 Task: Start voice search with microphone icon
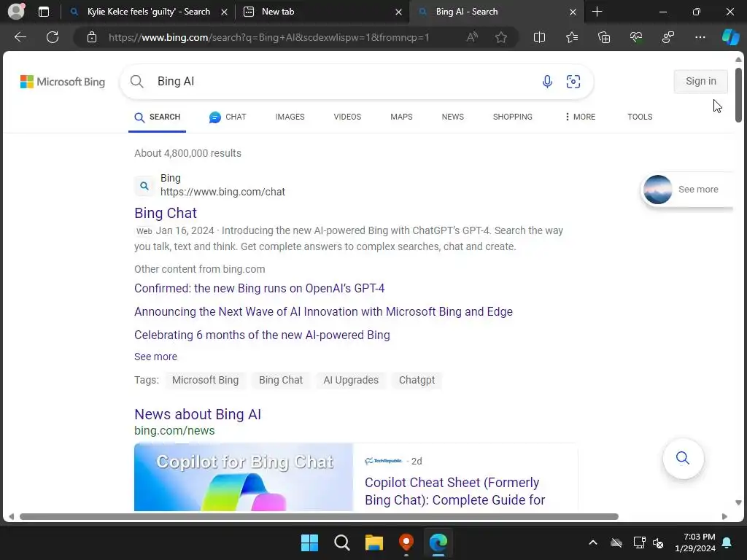(547, 82)
